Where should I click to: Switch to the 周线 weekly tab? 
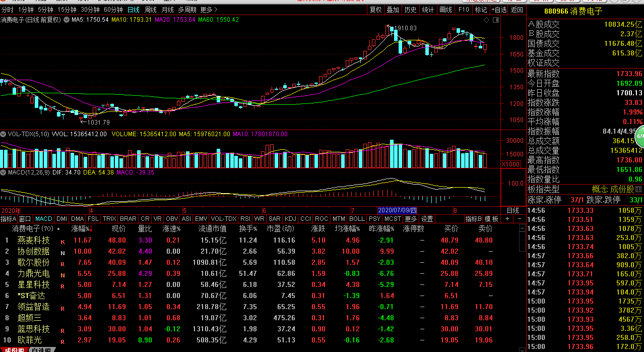click(150, 10)
